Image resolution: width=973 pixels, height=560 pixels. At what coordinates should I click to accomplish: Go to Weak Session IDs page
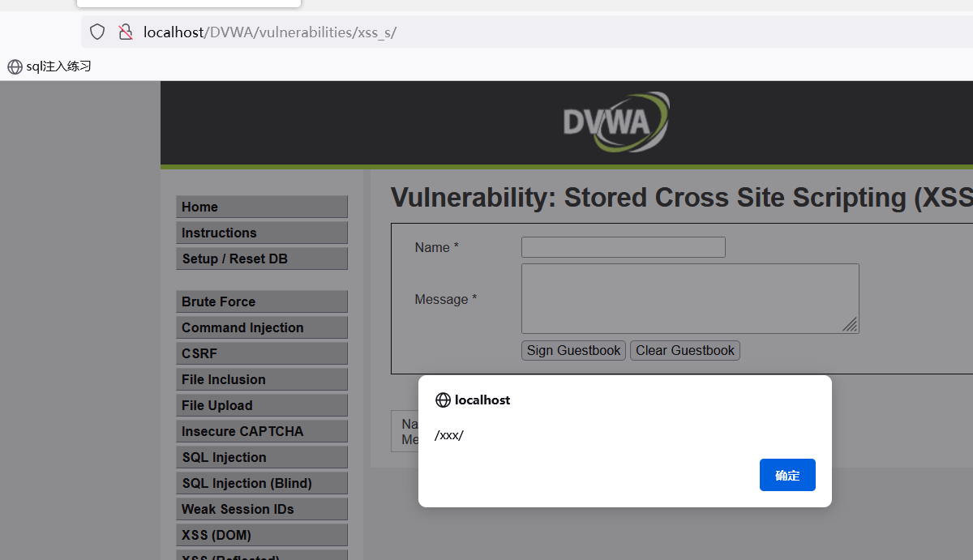pyautogui.click(x=262, y=509)
